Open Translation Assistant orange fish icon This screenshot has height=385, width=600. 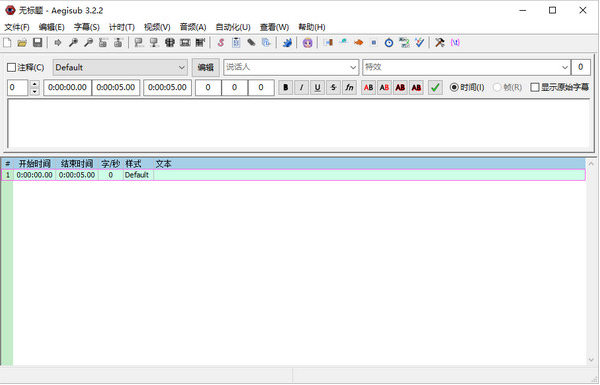pos(359,42)
